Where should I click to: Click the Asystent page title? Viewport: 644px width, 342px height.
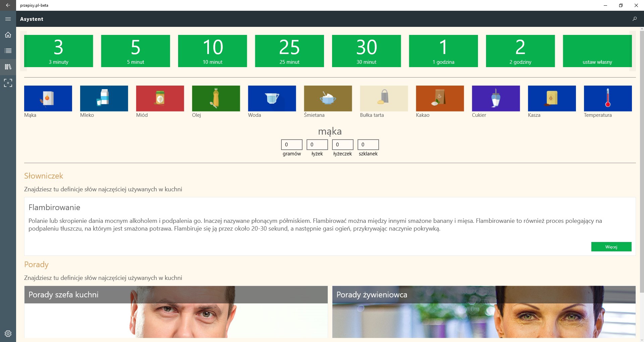(x=32, y=19)
